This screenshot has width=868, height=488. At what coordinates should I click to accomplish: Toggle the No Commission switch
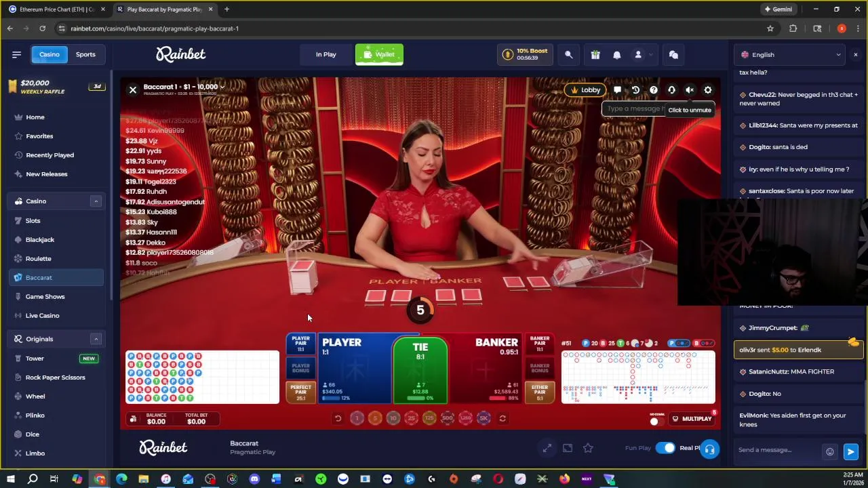(656, 421)
